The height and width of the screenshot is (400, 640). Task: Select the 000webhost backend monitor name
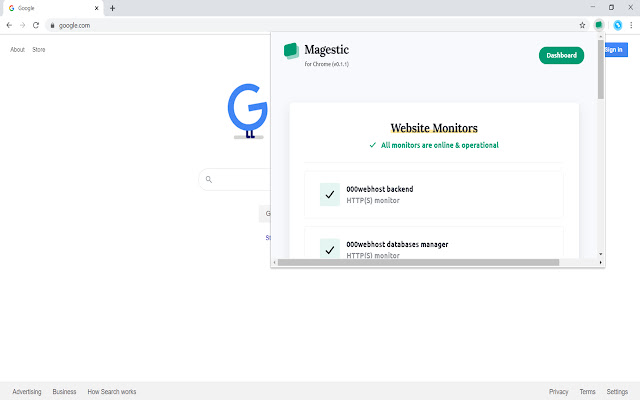380,189
